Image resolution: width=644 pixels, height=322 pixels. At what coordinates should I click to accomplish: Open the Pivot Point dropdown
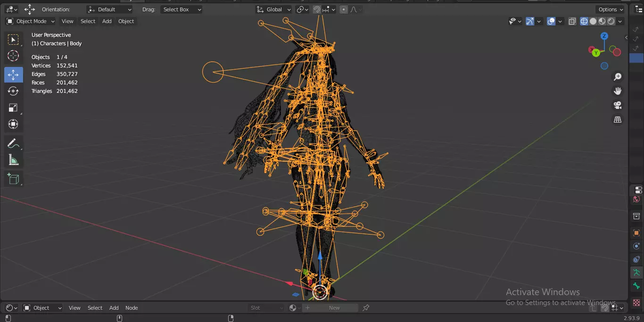click(x=302, y=9)
